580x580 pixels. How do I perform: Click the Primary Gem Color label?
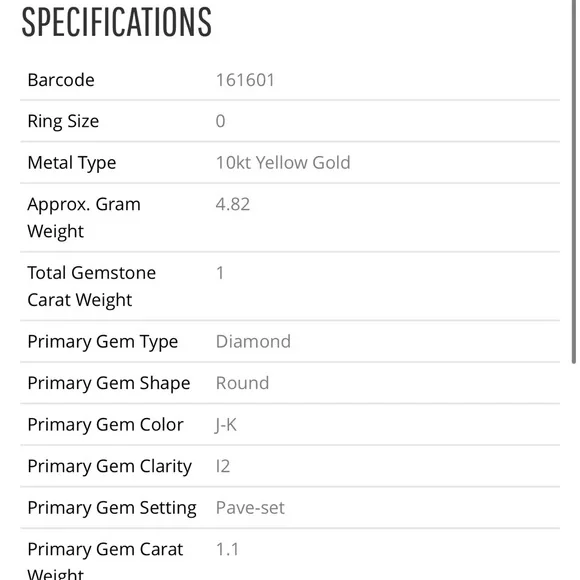click(105, 425)
